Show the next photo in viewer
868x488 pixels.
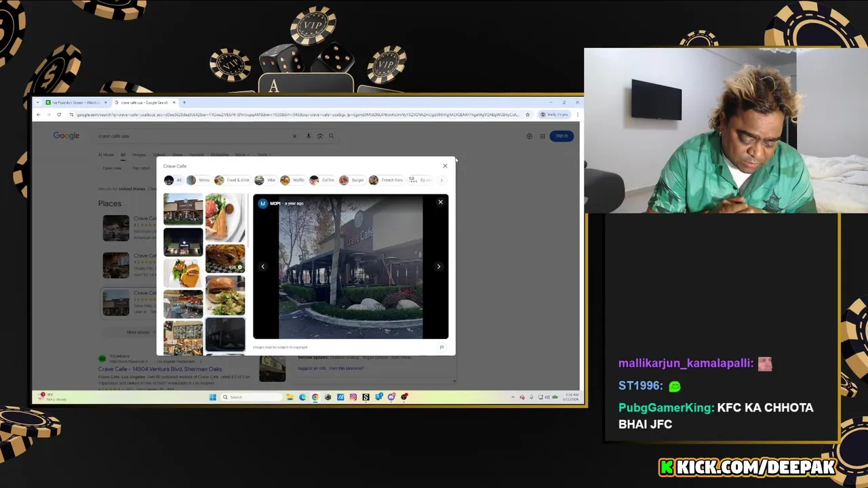coord(439,266)
